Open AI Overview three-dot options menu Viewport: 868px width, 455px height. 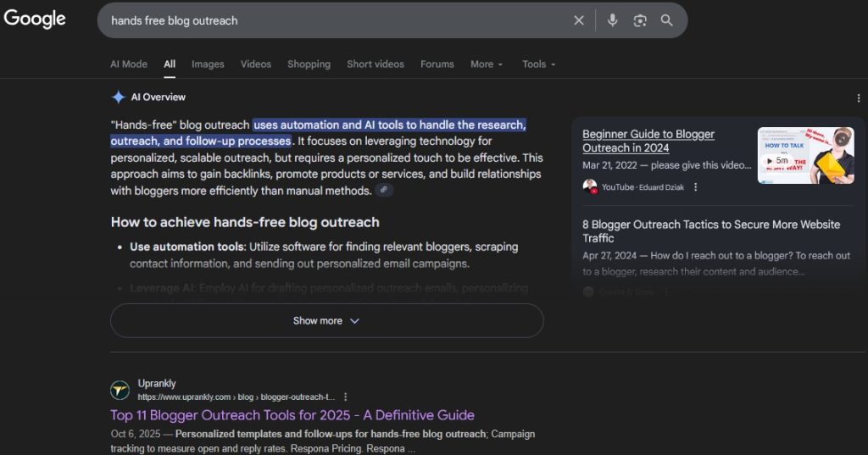coord(858,98)
